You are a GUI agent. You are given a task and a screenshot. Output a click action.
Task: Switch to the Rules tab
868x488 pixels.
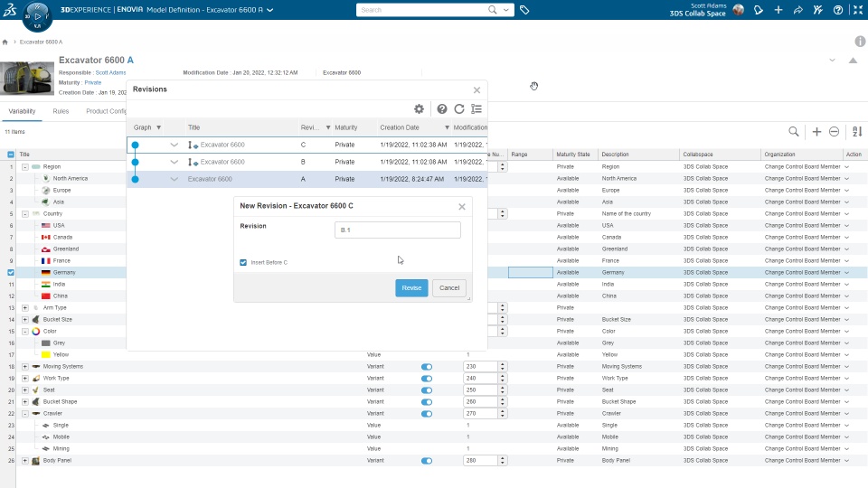coord(61,111)
